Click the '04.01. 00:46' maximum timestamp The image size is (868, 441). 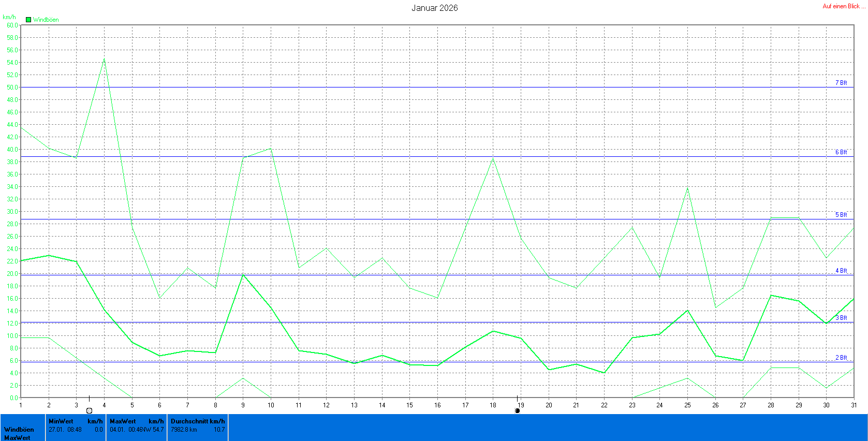(126, 430)
